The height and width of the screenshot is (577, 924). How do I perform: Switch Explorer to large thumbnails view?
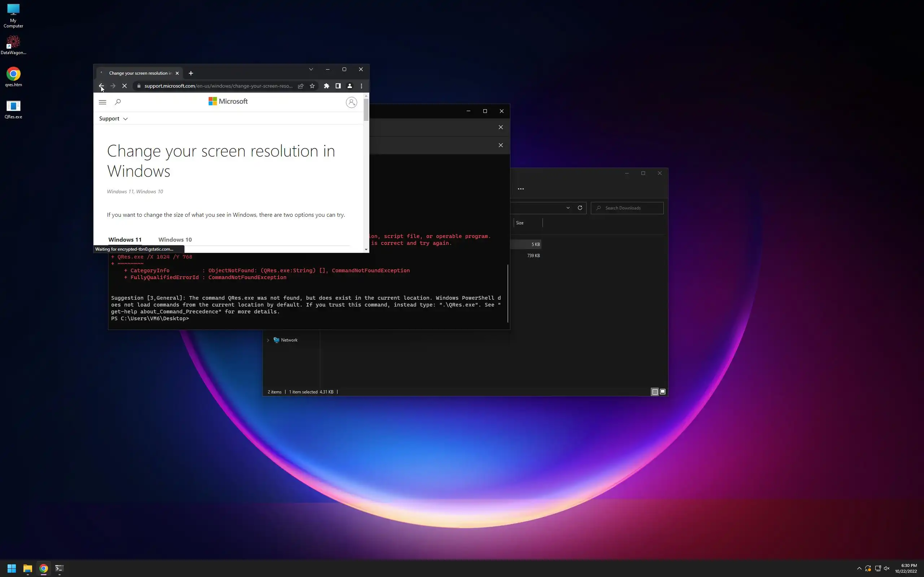pos(663,392)
